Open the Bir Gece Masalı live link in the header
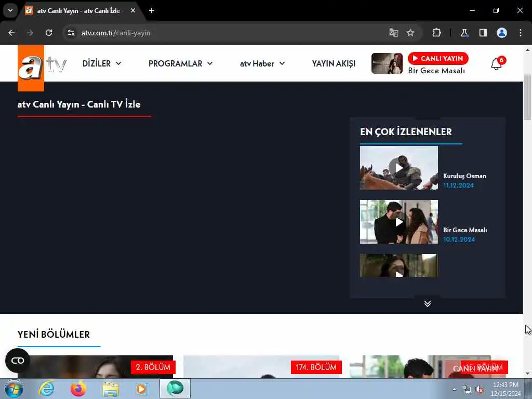This screenshot has width=532, height=399. coord(436,71)
